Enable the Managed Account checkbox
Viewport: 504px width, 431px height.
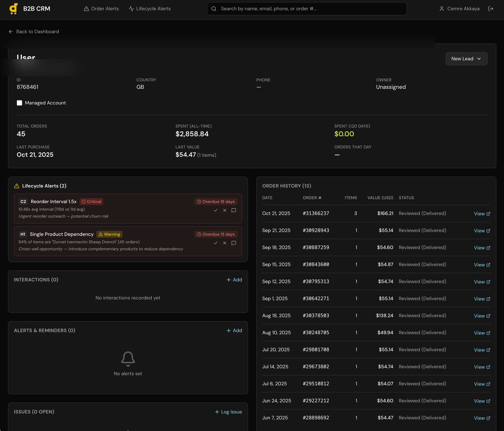pos(19,103)
